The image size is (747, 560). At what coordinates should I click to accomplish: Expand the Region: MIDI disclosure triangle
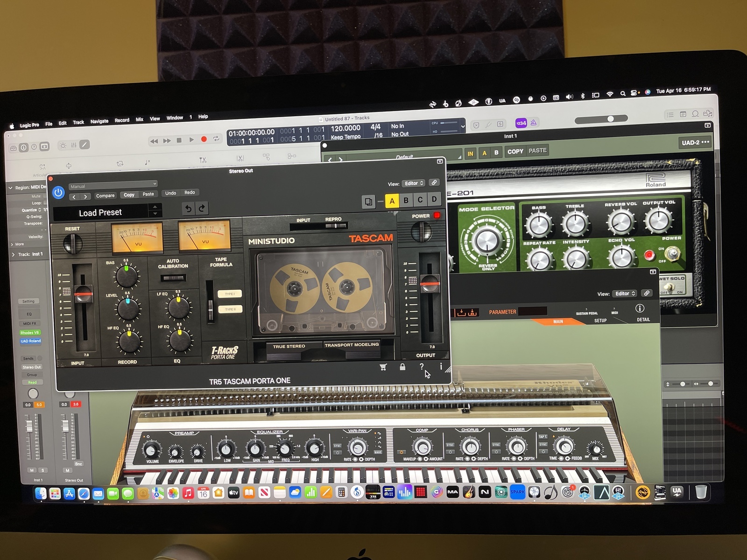pos(11,188)
